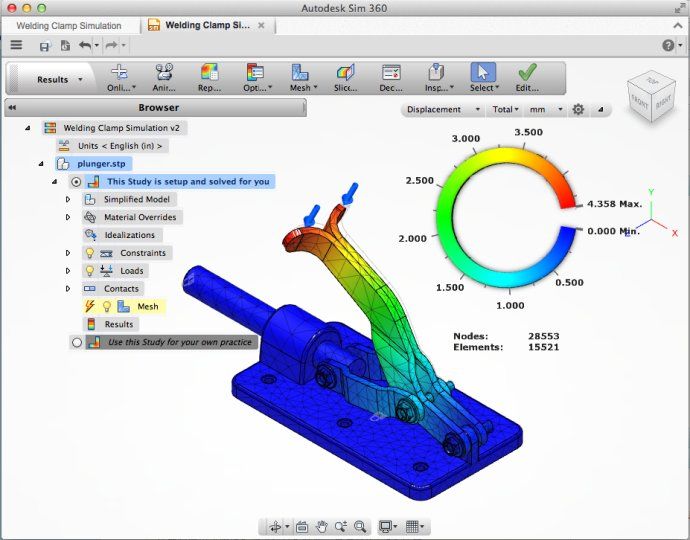Click the 0.000 Min. legend value
Screen dimensions: 690x540
(x=613, y=231)
